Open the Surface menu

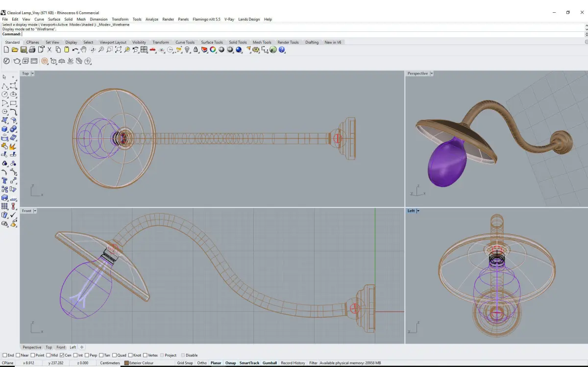point(54,19)
